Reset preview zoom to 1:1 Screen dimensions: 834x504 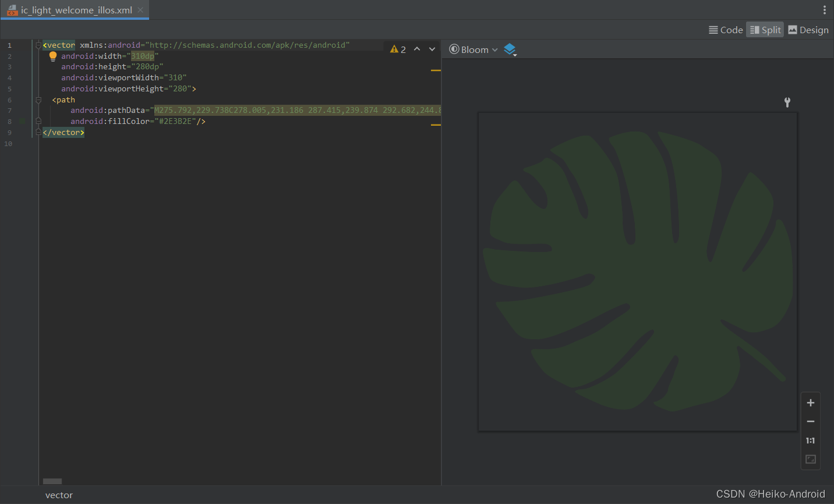pyautogui.click(x=810, y=441)
